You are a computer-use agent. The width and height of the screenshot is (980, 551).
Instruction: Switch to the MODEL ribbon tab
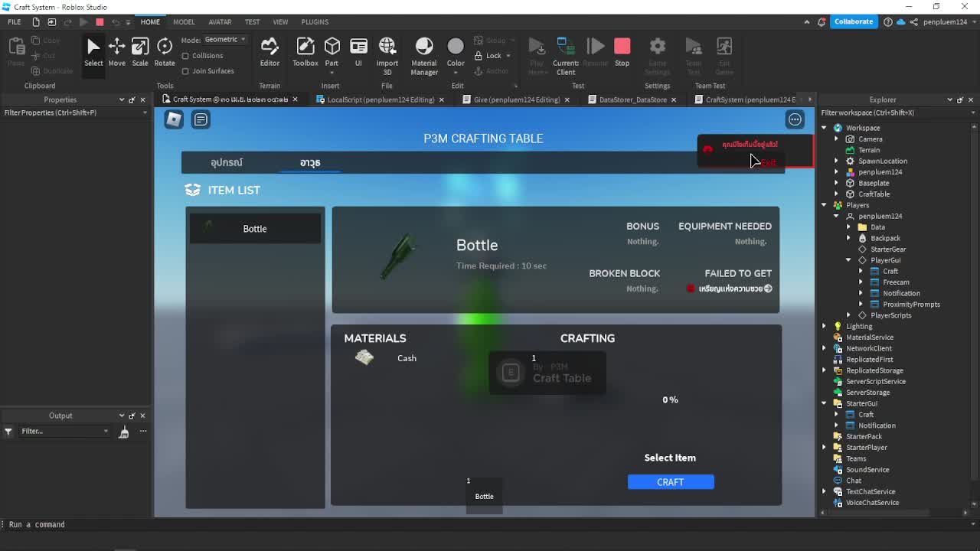tap(184, 21)
